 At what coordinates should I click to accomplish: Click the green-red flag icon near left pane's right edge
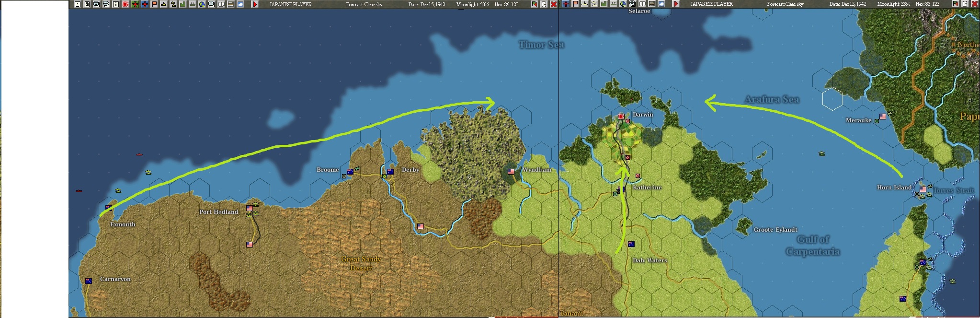(x=535, y=4)
